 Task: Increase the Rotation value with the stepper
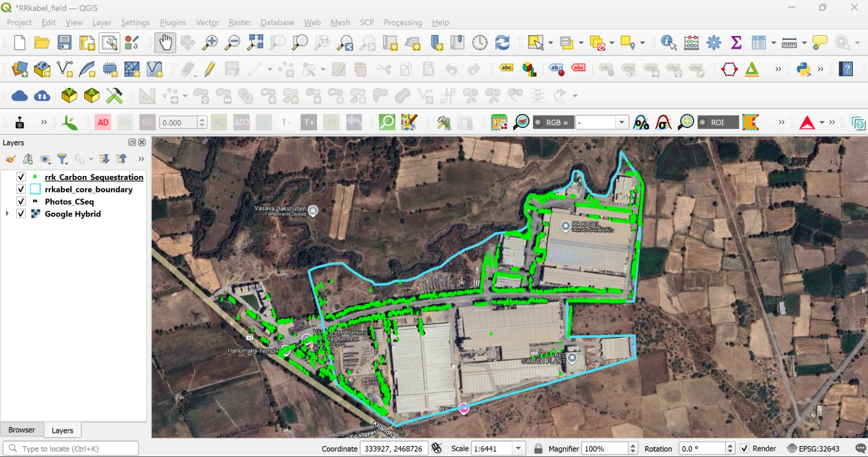(730, 445)
